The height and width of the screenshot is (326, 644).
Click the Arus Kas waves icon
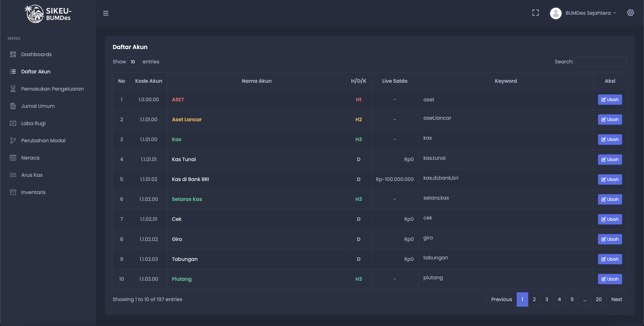pyautogui.click(x=13, y=175)
